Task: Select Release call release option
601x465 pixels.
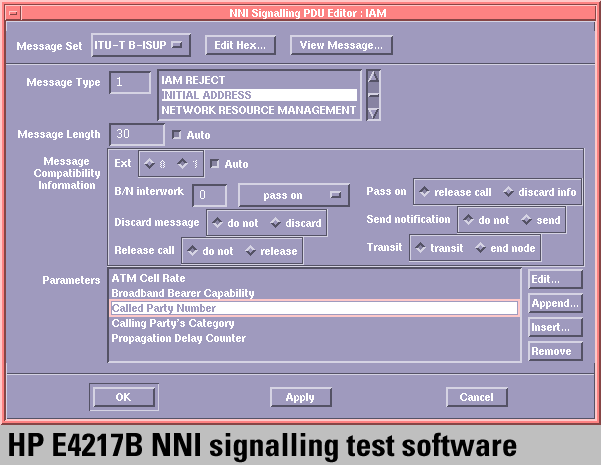Action: 271,251
